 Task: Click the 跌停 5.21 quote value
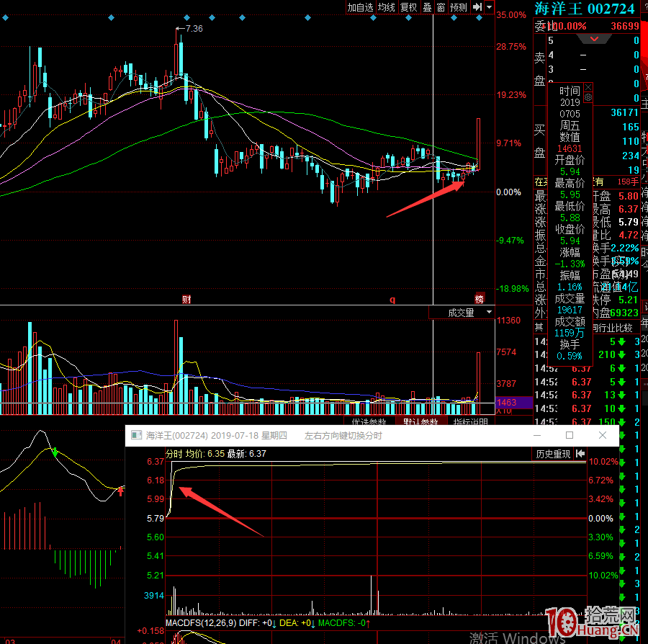[x=628, y=299]
